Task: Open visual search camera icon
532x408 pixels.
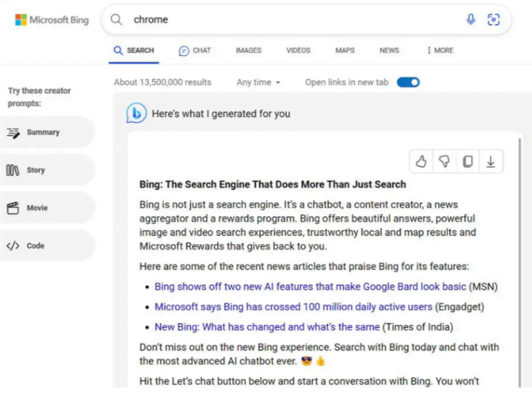Action: tap(493, 19)
